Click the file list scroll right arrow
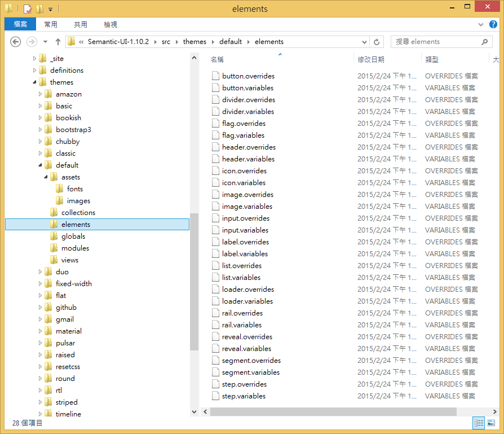 click(x=494, y=412)
